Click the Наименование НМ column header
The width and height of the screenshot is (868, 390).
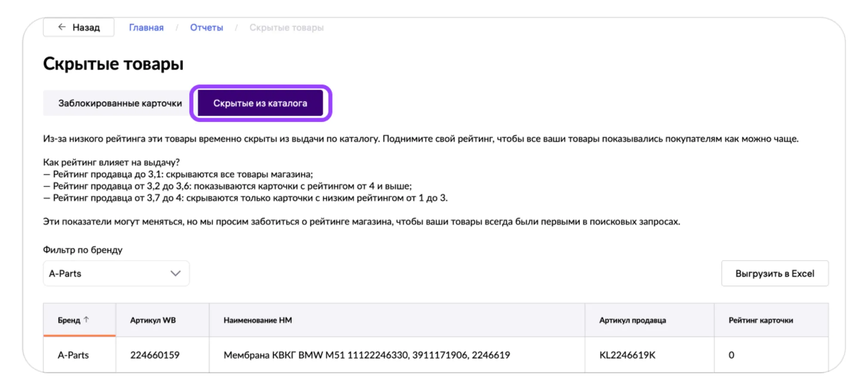[257, 320]
